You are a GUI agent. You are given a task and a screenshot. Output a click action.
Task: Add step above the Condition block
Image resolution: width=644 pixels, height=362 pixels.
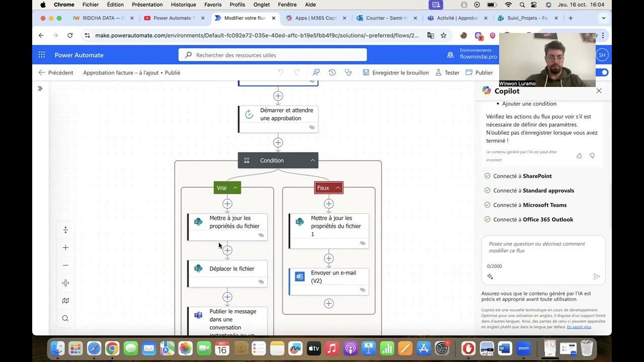278,143
